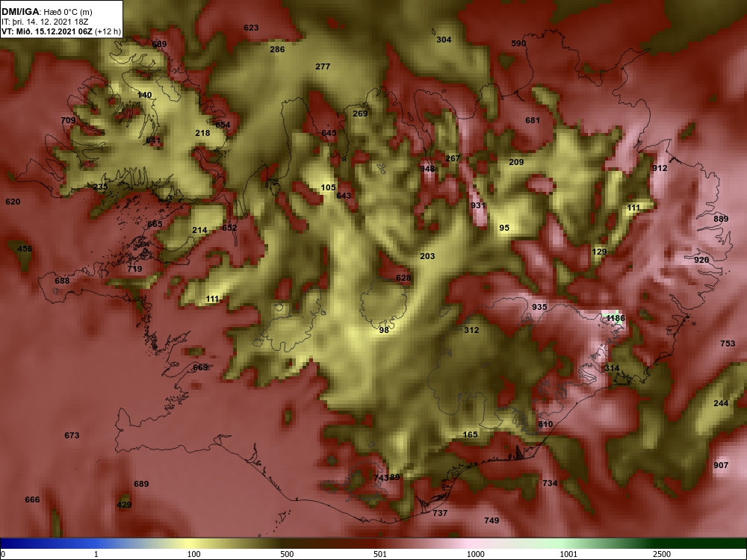Image resolution: width=747 pixels, height=560 pixels.
Task: Select the low value 95
Action: point(504,228)
